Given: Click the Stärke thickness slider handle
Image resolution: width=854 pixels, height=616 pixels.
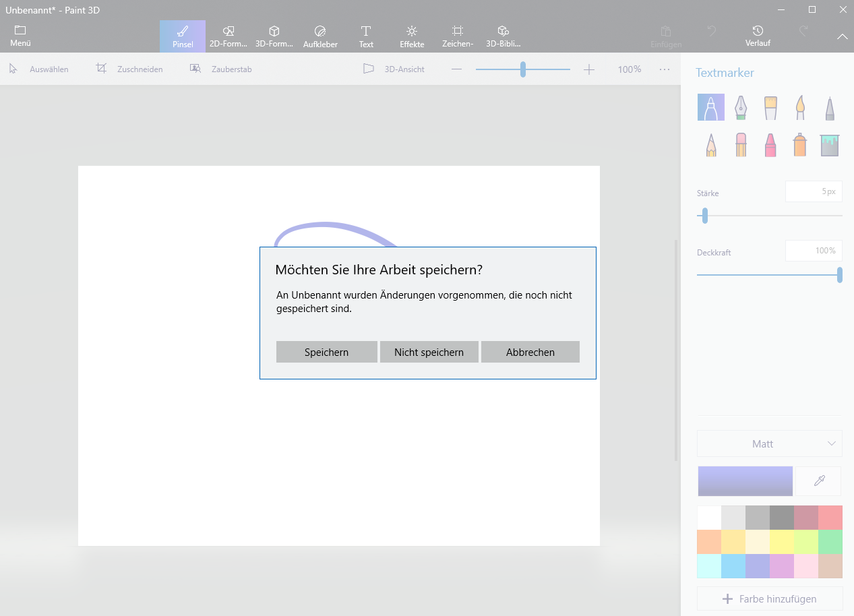Looking at the screenshot, I should (705, 216).
